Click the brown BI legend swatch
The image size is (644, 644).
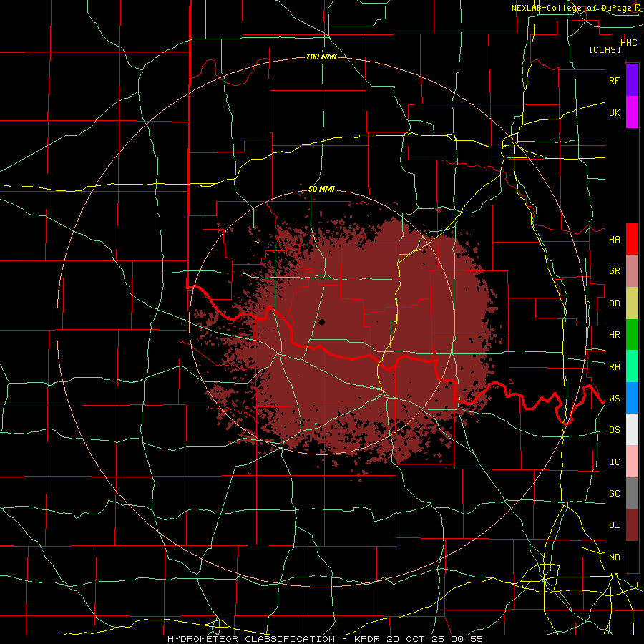[x=632, y=525]
